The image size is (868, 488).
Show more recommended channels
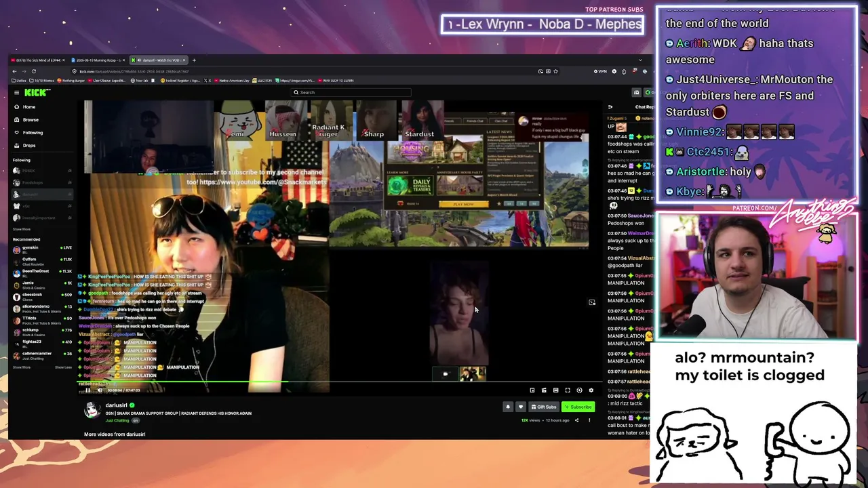[x=21, y=367]
